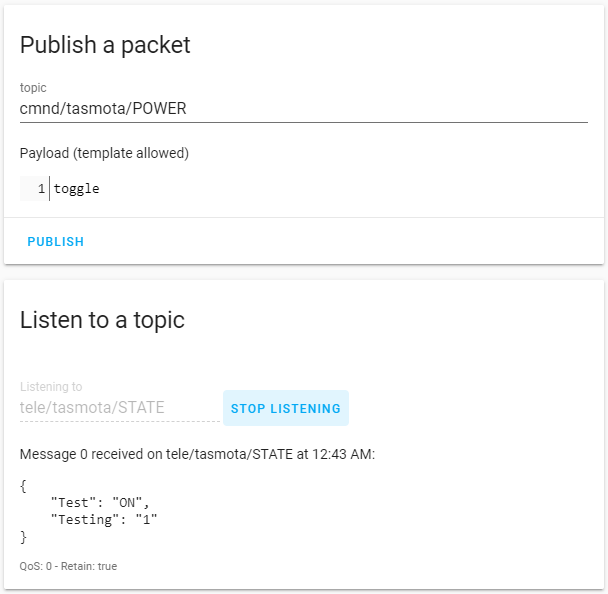Click the closing brace of the JSON message

(24, 537)
